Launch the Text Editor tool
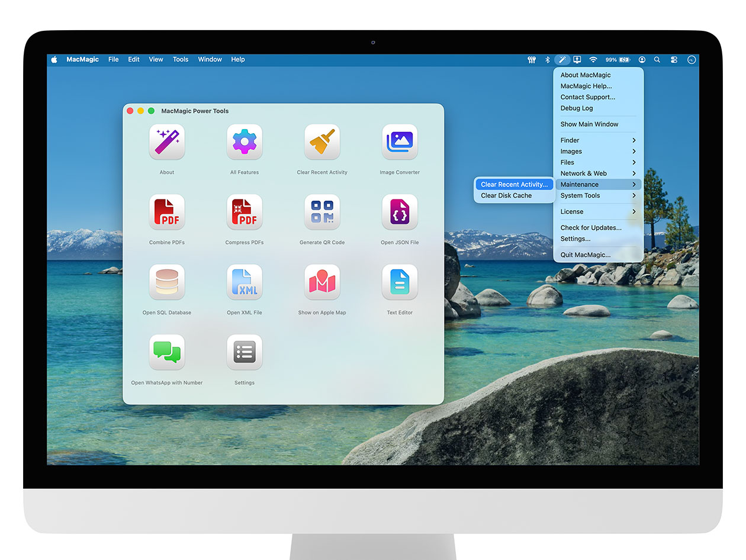Image resolution: width=746 pixels, height=560 pixels. tap(400, 282)
